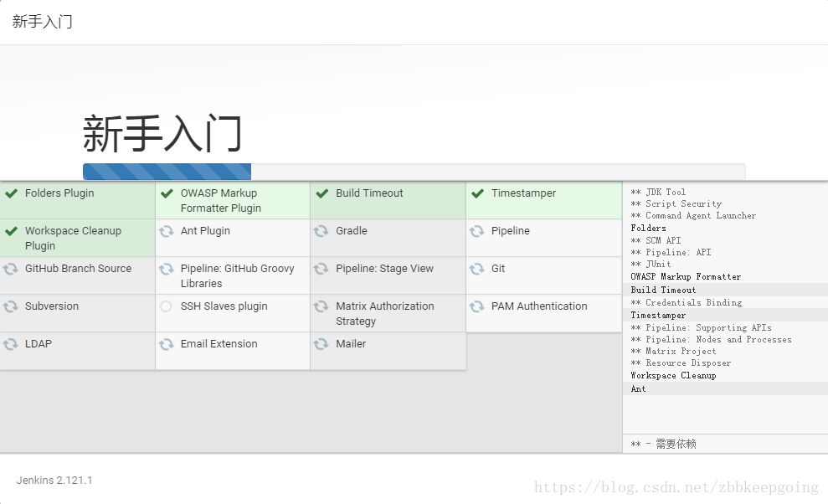Click '** Pipeline: API' log entry
The image size is (828, 504).
point(671,253)
